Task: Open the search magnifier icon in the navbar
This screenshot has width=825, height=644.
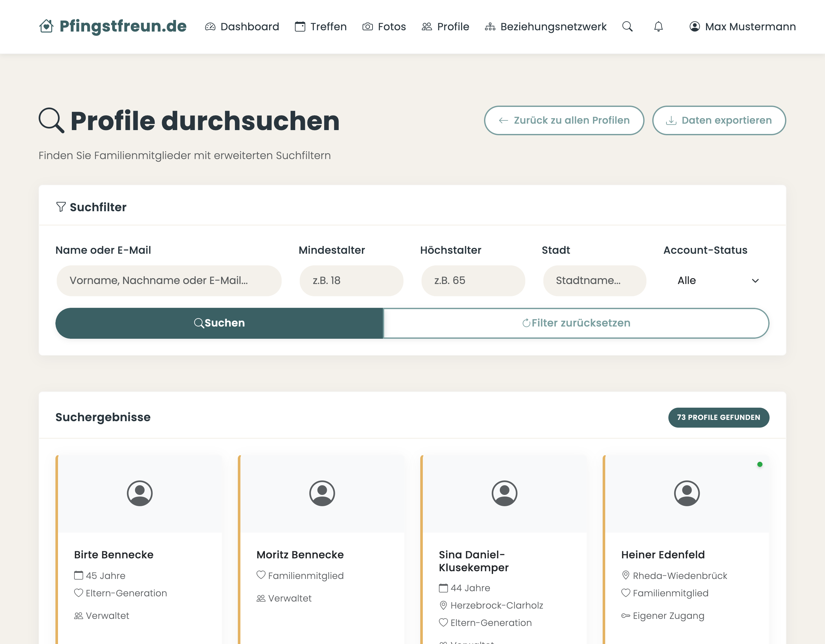Action: click(x=627, y=26)
